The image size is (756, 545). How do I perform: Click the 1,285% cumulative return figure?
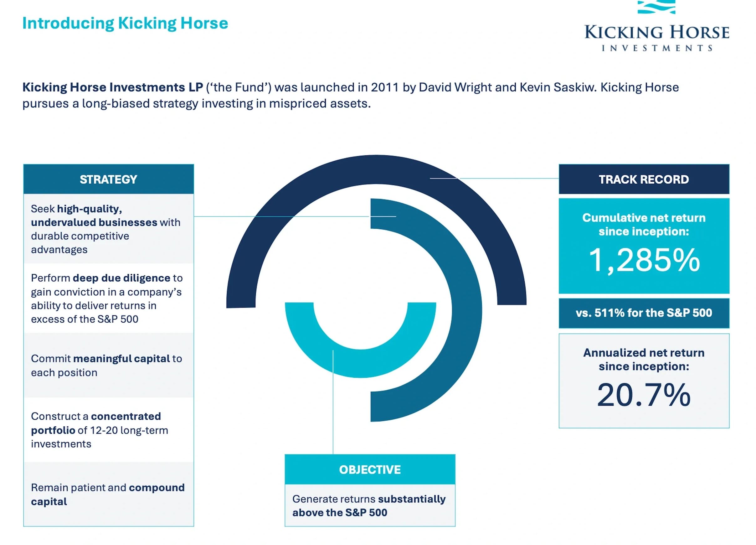click(644, 261)
